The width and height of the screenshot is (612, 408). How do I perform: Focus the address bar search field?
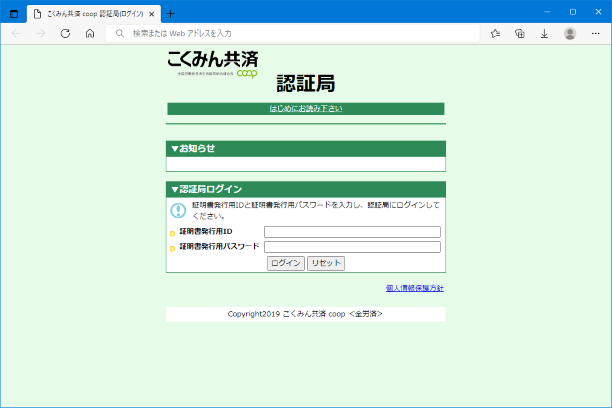(x=293, y=34)
